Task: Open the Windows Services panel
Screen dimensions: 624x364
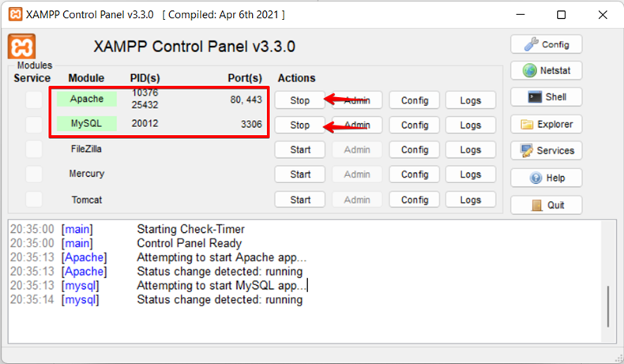Action: pyautogui.click(x=547, y=150)
